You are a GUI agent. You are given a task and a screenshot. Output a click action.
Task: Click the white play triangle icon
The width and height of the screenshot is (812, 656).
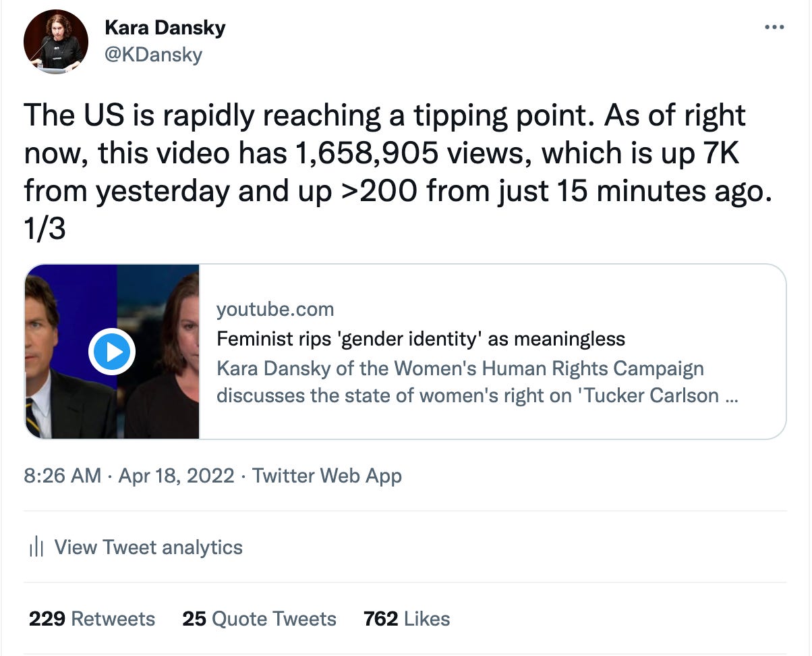tap(115, 351)
